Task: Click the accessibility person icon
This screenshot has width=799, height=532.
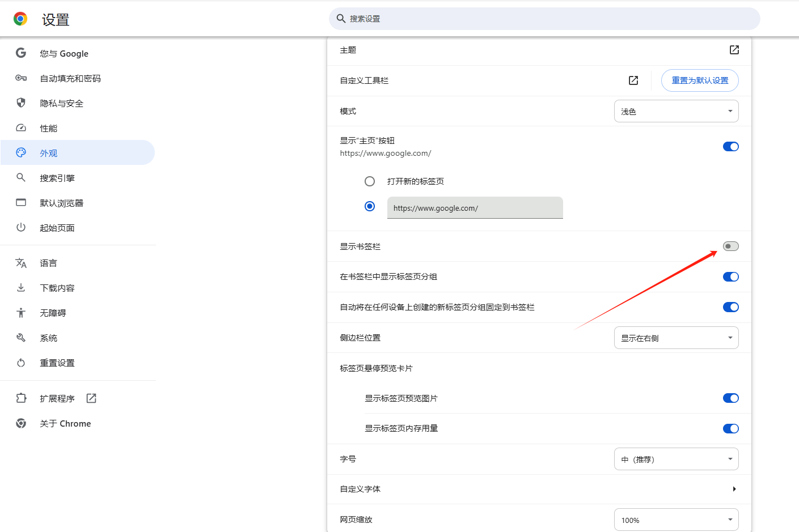Action: coord(21,313)
